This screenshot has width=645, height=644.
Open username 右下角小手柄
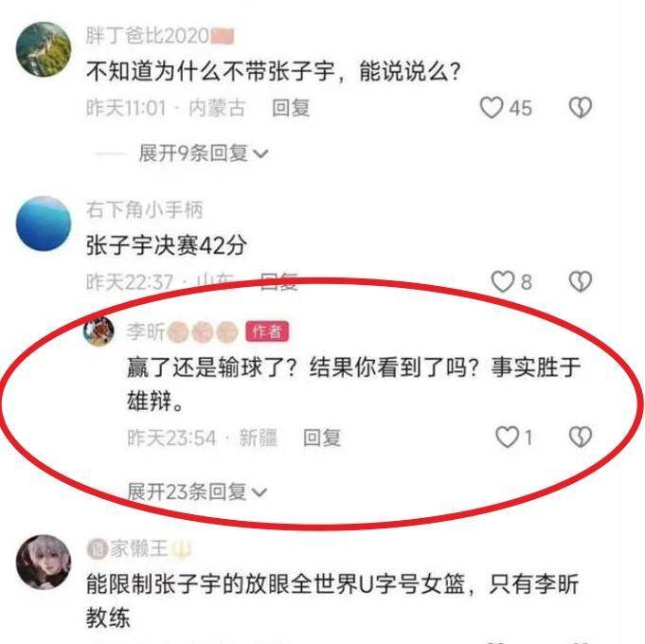(x=144, y=209)
